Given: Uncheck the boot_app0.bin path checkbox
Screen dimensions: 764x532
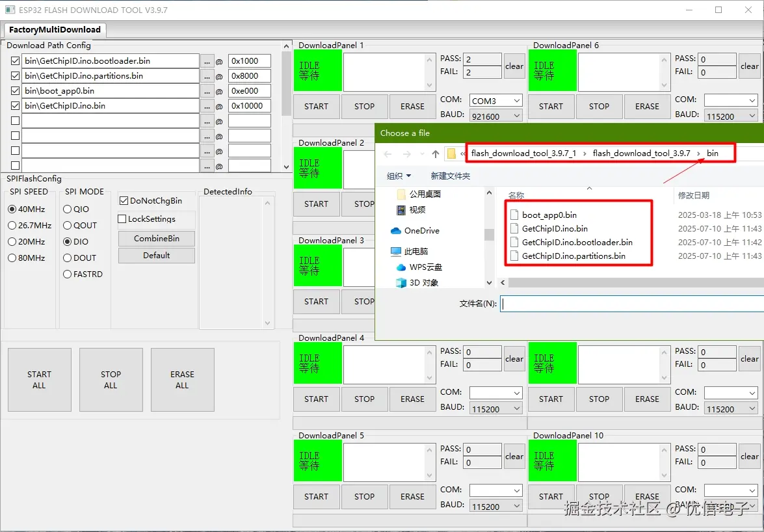Looking at the screenshot, I should click(x=15, y=90).
